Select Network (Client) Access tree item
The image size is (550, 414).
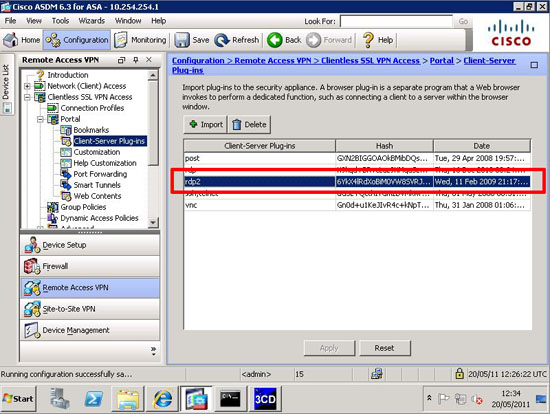(87, 86)
